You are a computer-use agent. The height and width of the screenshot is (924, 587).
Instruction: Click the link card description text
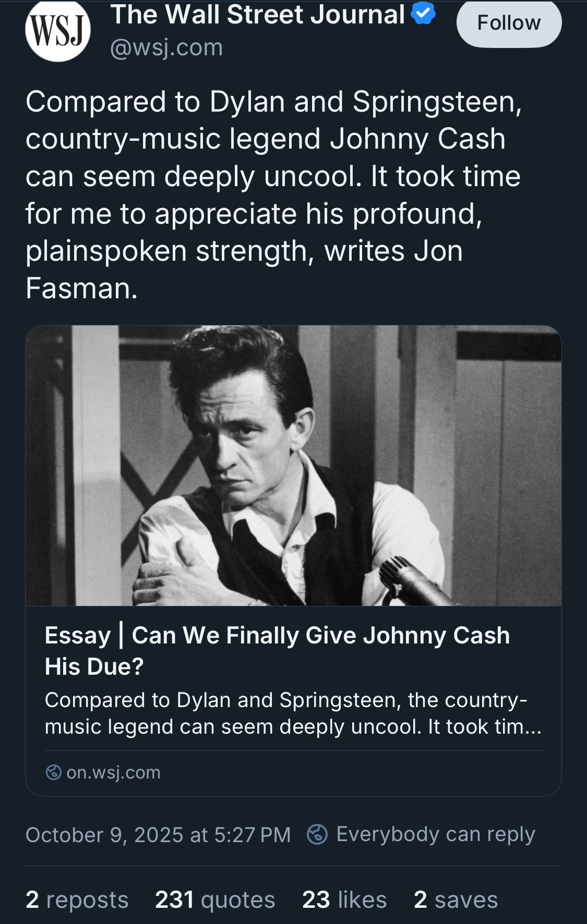point(293,713)
